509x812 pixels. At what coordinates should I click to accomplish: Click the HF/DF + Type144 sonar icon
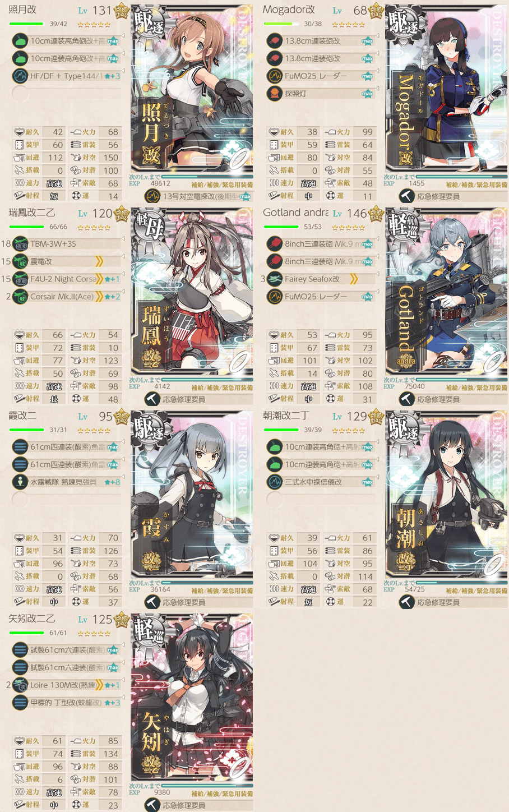click(x=20, y=76)
